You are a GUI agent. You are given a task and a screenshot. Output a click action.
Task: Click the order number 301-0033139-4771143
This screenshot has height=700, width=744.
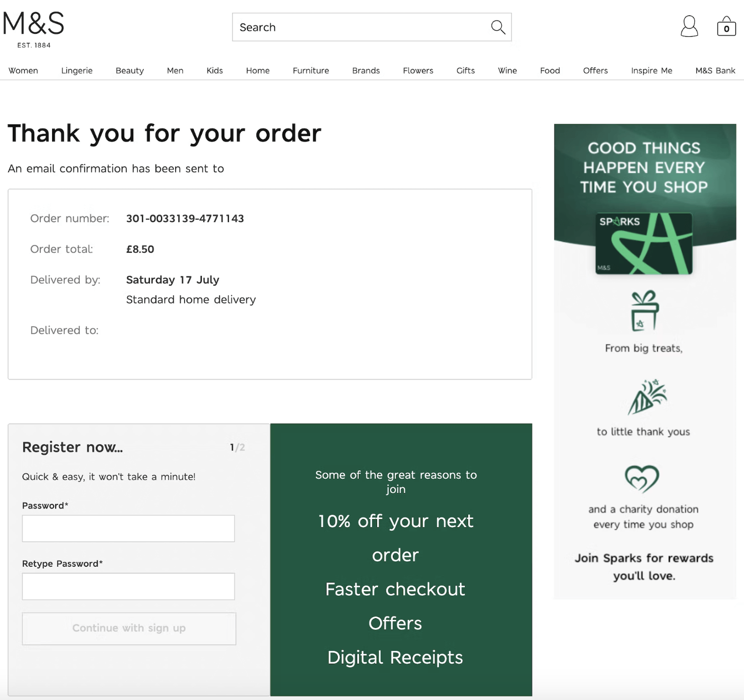click(x=185, y=219)
